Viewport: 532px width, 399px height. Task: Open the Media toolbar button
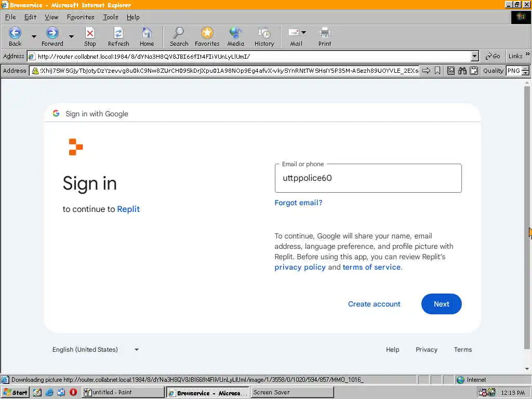tap(235, 37)
